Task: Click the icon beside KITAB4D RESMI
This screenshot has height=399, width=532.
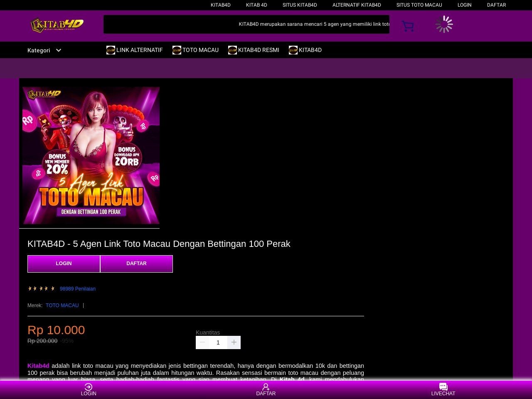Action: [x=232, y=50]
